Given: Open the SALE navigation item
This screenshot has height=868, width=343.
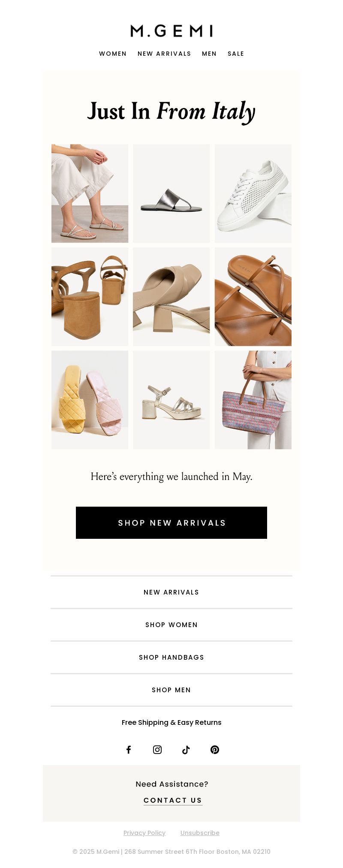Looking at the screenshot, I should coord(236,54).
